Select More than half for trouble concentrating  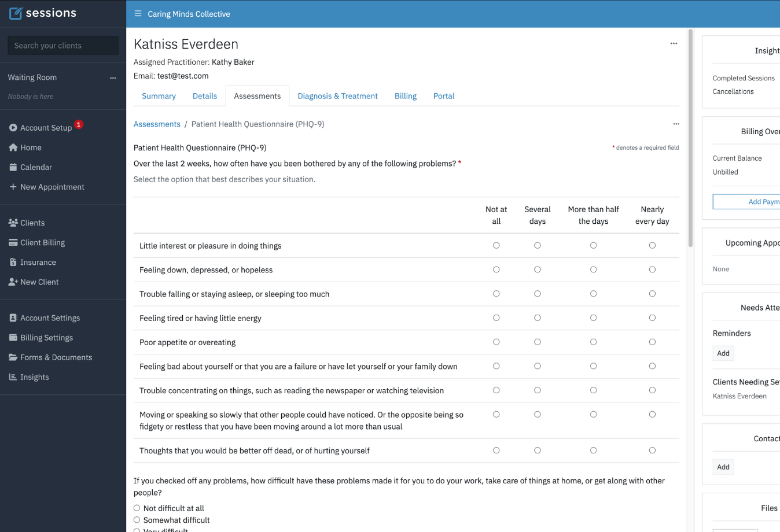coord(593,390)
